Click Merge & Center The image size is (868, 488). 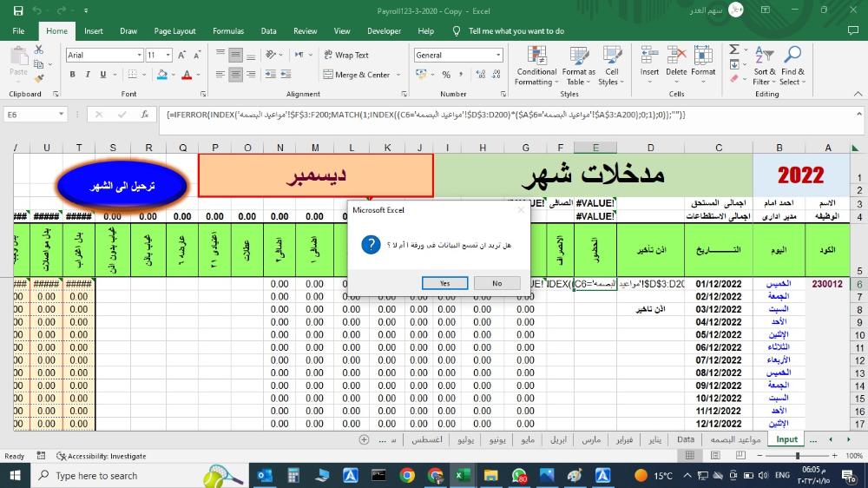pyautogui.click(x=357, y=74)
